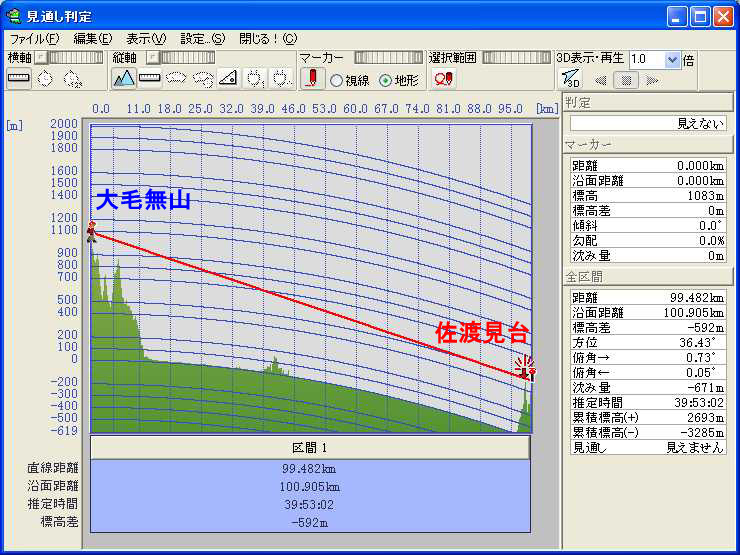The image size is (740, 555).
Task: Click the 俯角→ 0.73° value
Action: (700, 357)
